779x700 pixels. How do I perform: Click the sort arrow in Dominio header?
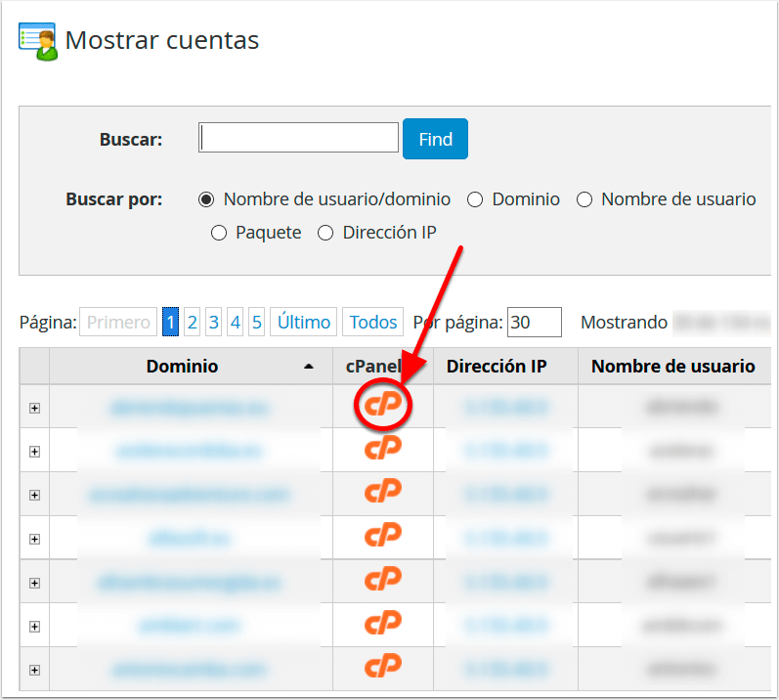tap(309, 367)
